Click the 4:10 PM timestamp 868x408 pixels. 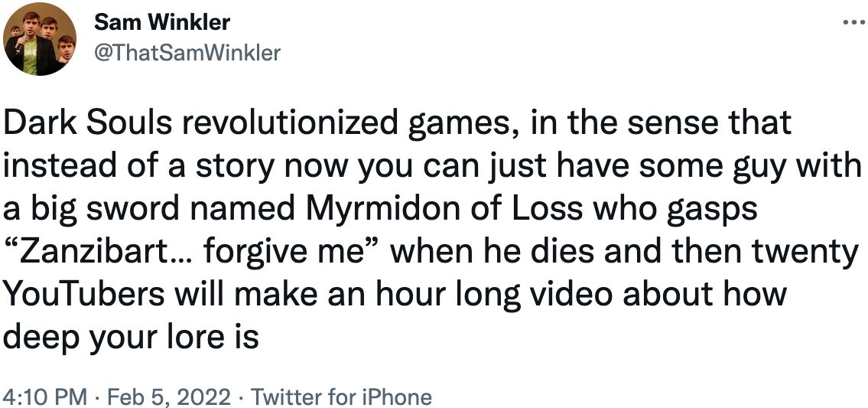[x=45, y=397]
